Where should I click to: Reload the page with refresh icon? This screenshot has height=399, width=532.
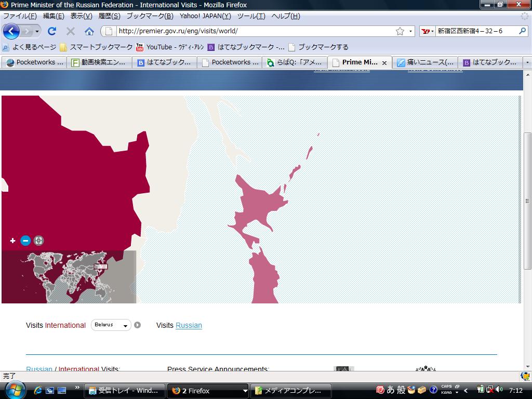[x=52, y=31]
